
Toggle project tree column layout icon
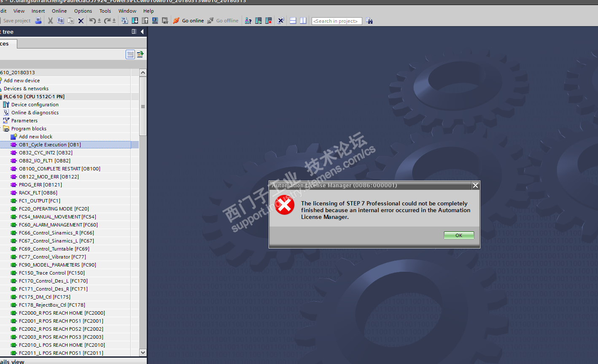(x=134, y=32)
